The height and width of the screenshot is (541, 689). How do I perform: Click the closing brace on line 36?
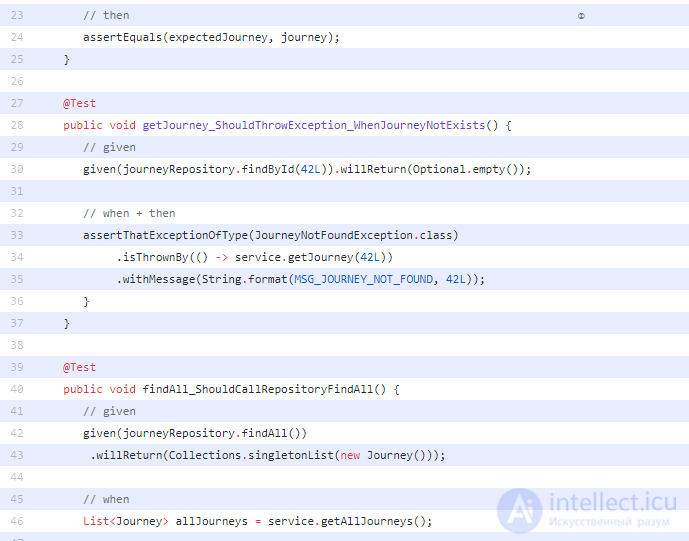pyautogui.click(x=86, y=301)
